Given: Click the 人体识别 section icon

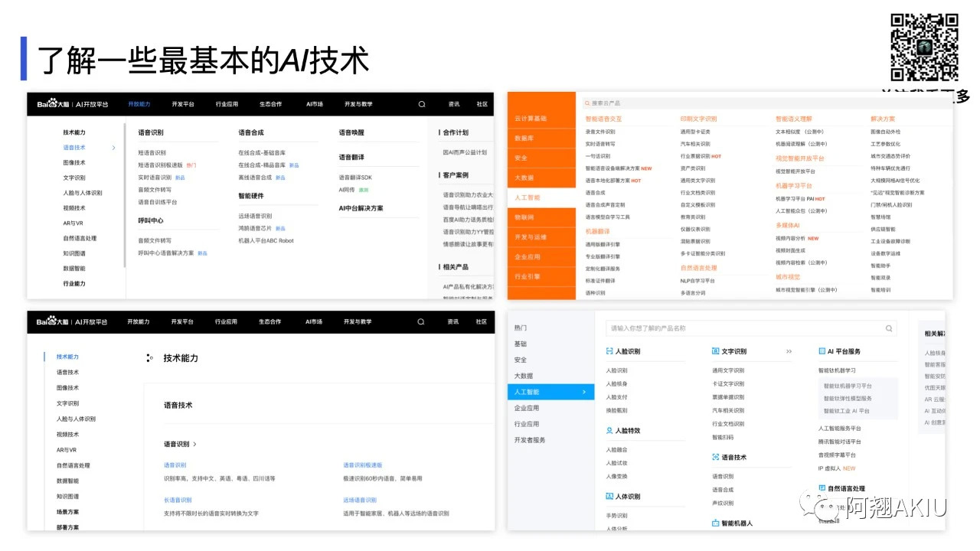Looking at the screenshot, I should 609,496.
